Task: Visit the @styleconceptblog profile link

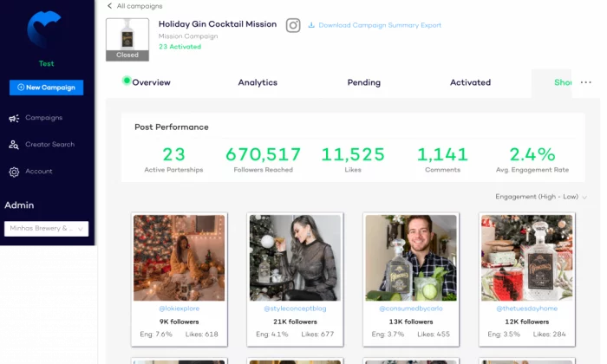Action: (295, 309)
